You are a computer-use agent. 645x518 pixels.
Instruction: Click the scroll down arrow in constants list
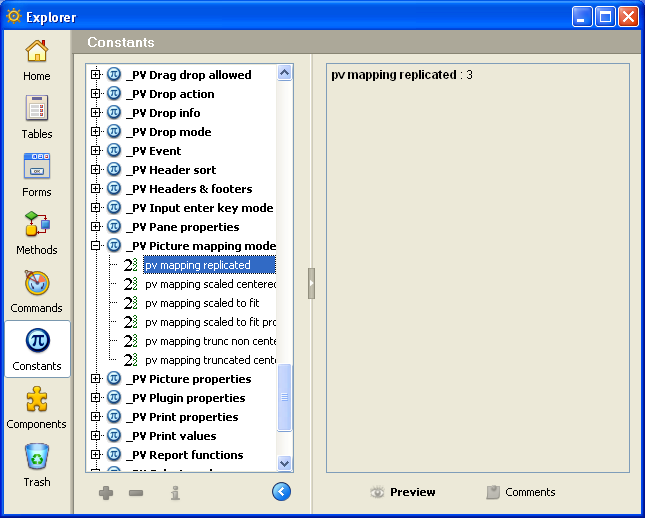tap(285, 463)
